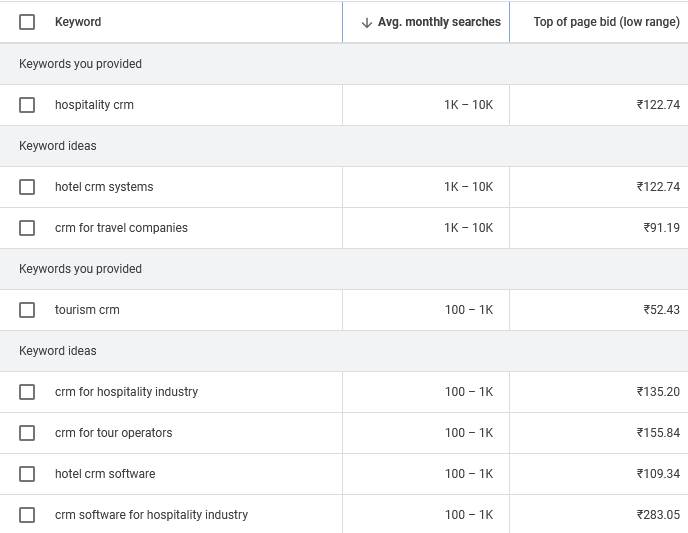This screenshot has width=688, height=533.
Task: Tick the select-all checkbox in header
Action: point(27,22)
